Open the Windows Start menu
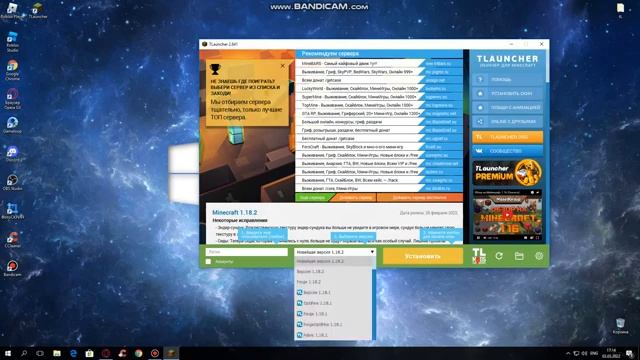The image size is (640, 360). click(8, 353)
